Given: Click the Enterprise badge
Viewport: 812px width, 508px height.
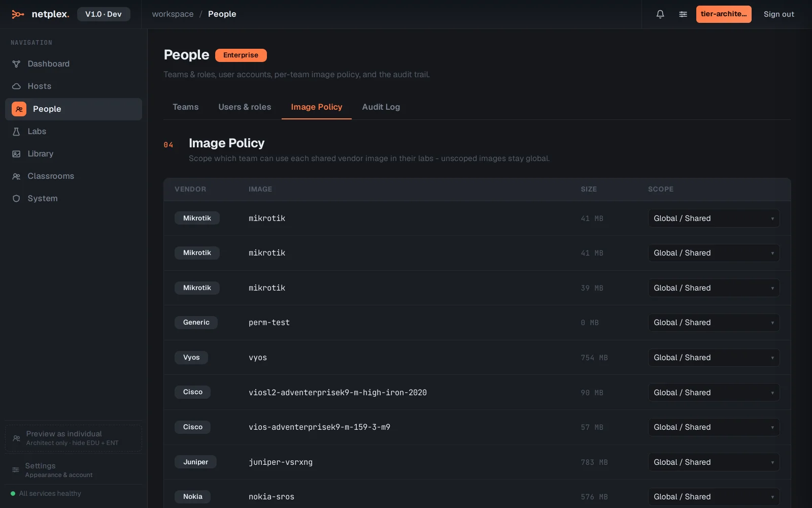Looking at the screenshot, I should tap(241, 55).
